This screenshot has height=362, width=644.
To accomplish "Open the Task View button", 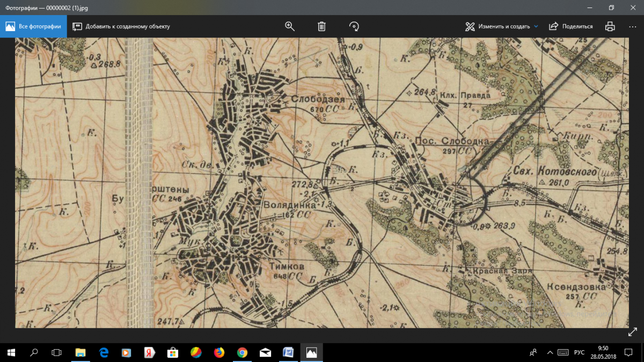I will tap(56, 352).
